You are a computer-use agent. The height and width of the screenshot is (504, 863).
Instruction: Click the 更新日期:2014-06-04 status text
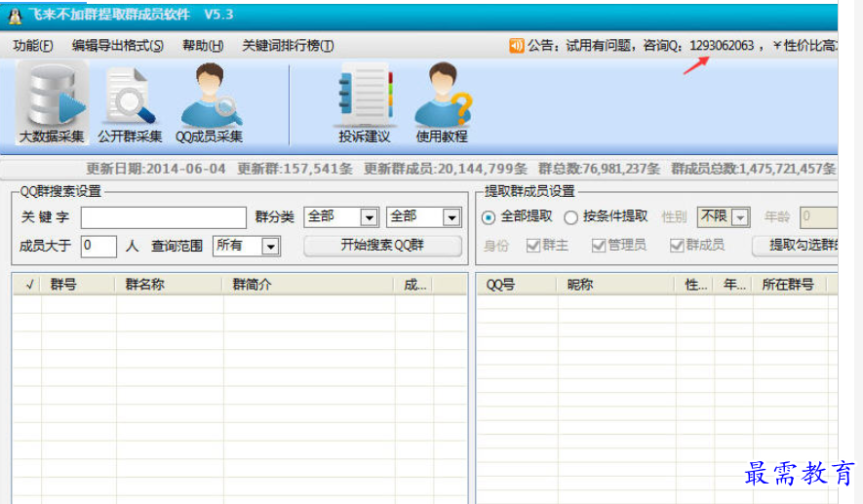156,169
